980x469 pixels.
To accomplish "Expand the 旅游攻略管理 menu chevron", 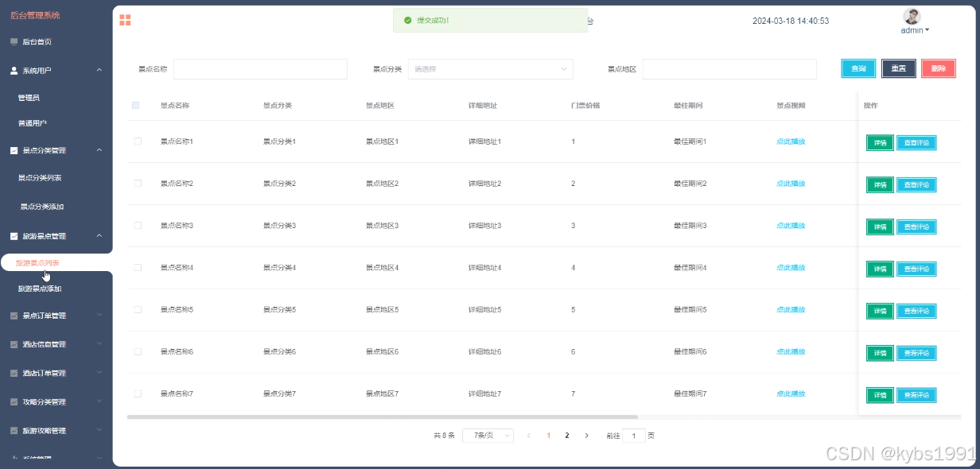I will [x=99, y=430].
